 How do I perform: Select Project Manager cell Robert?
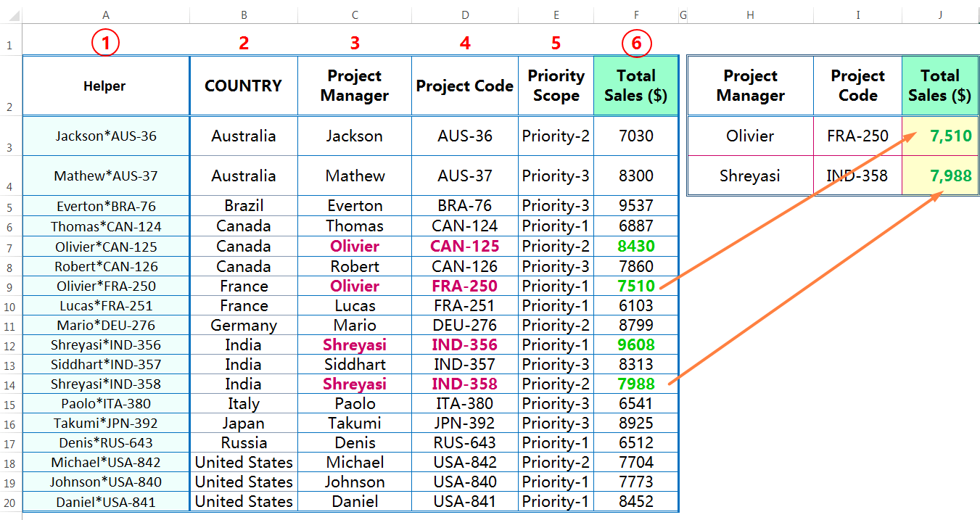355,266
